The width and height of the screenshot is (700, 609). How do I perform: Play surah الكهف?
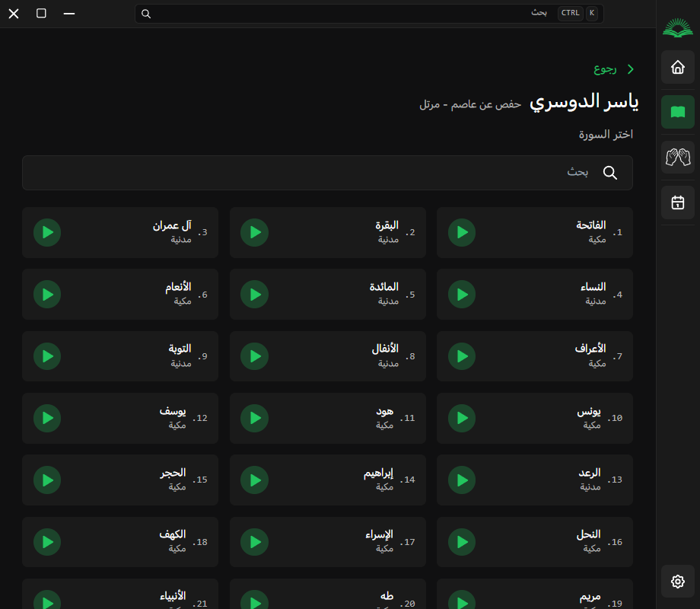point(47,542)
